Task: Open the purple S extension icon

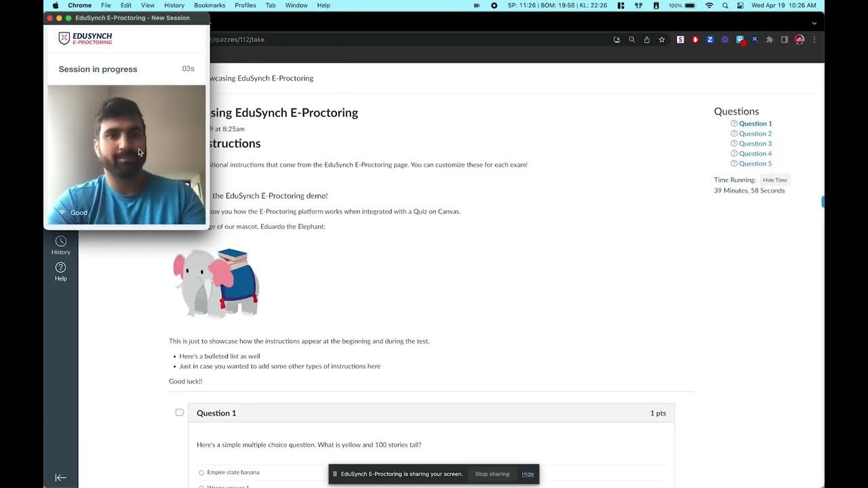Action: (x=680, y=39)
